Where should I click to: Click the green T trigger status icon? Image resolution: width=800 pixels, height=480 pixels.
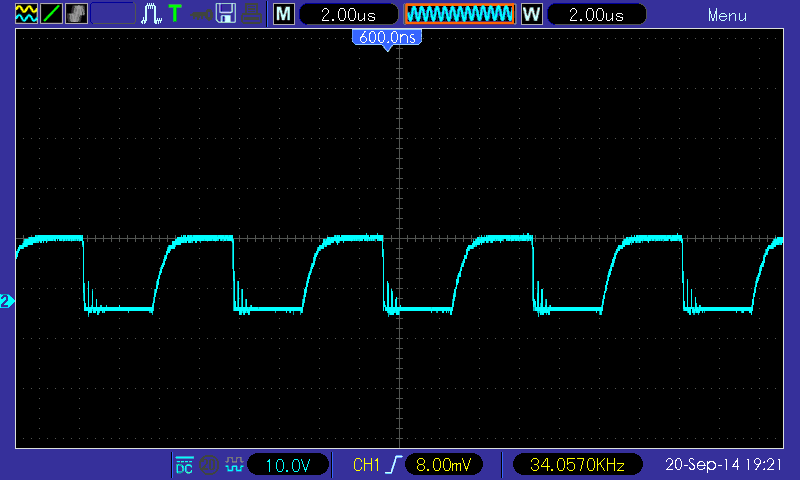coord(175,14)
